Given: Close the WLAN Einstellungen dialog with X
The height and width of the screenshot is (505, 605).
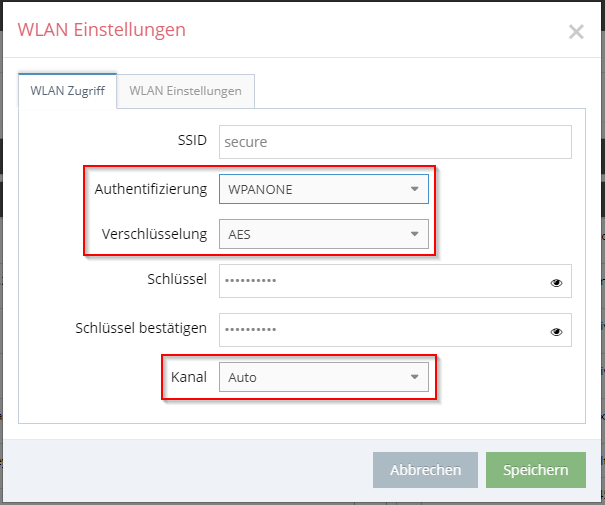Looking at the screenshot, I should point(576,32).
